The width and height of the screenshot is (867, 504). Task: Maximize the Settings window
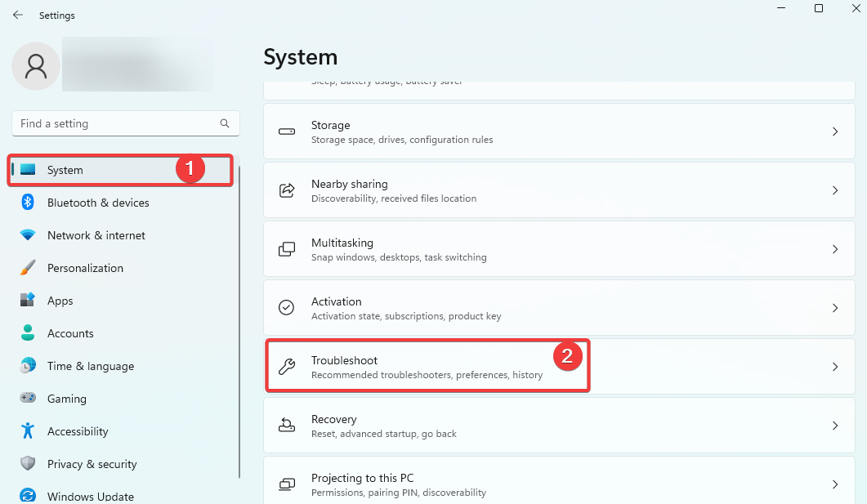coord(819,8)
